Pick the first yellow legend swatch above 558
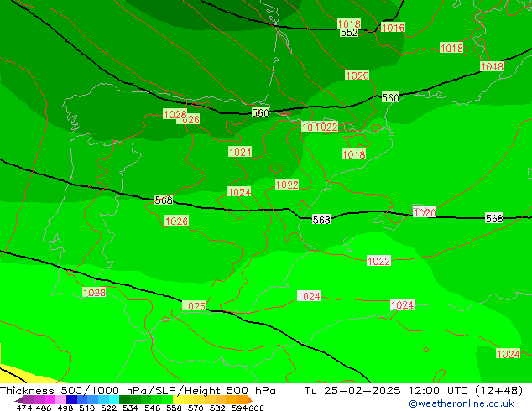 [x=178, y=400]
